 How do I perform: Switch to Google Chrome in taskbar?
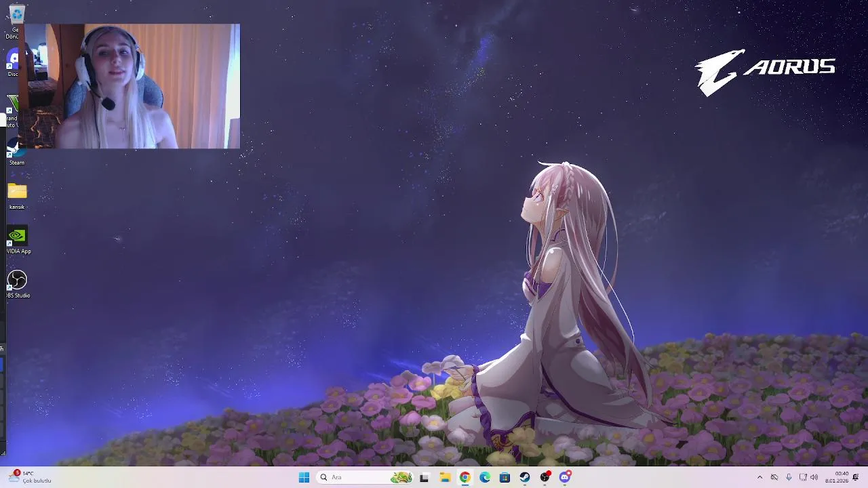tap(465, 477)
